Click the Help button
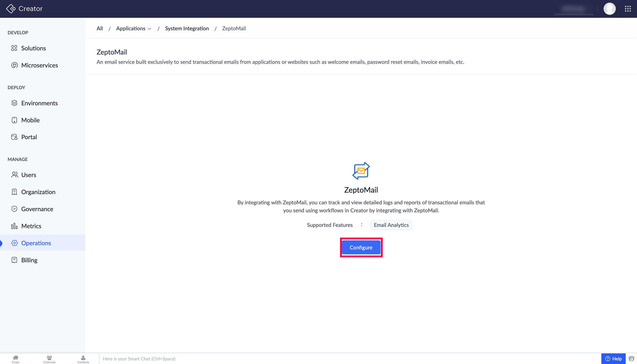 click(x=613, y=359)
